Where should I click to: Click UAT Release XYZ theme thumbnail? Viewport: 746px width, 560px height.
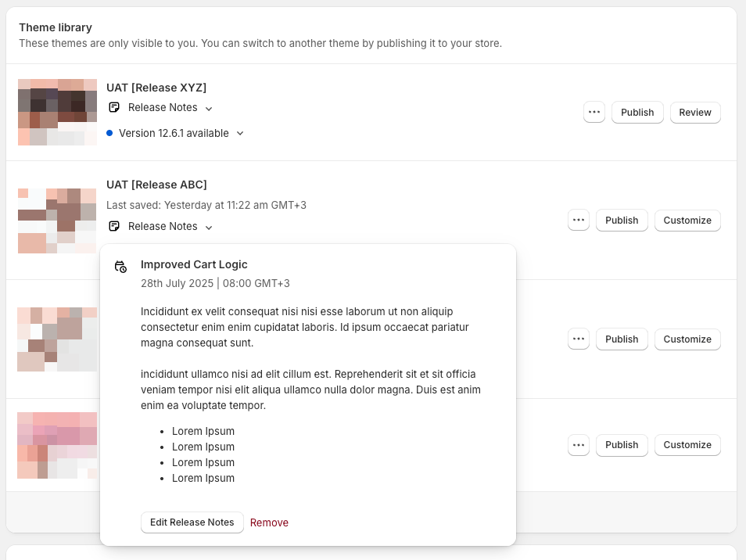pyautogui.click(x=57, y=112)
